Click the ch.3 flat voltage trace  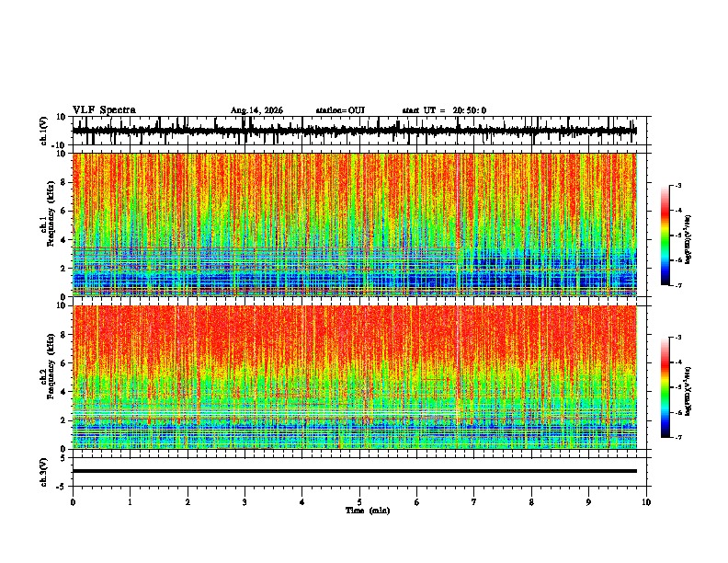[x=355, y=471]
